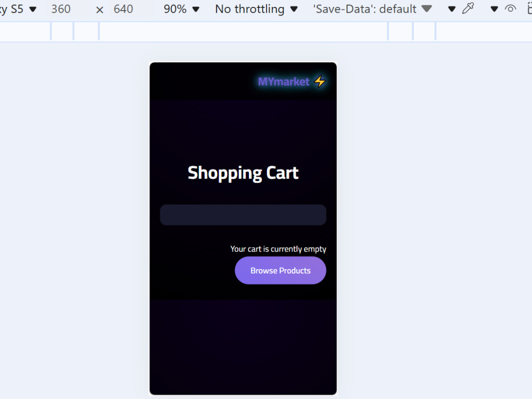Viewport: 532px width, 399px height.
Task: Click the eye vision icon in the toolbar
Action: click(x=510, y=9)
